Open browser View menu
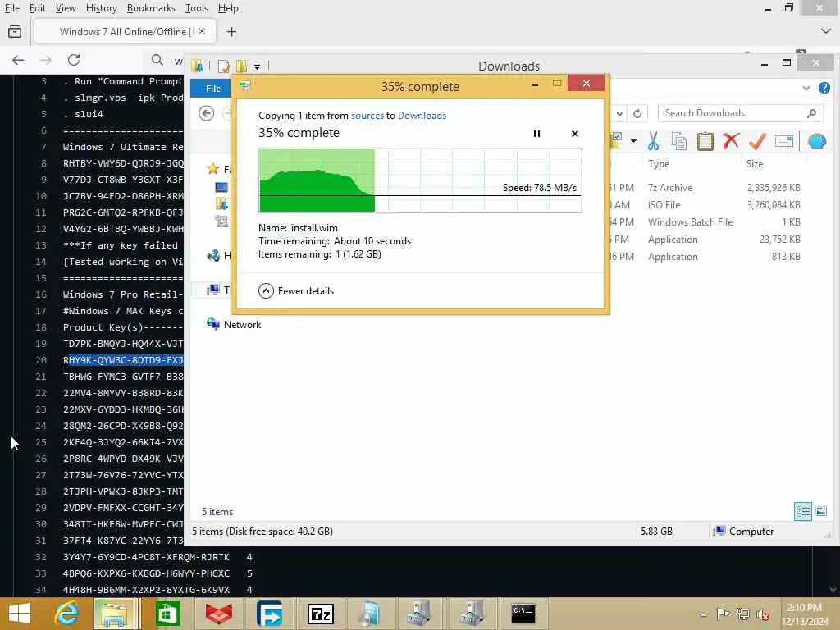The width and height of the screenshot is (840, 630). click(66, 8)
